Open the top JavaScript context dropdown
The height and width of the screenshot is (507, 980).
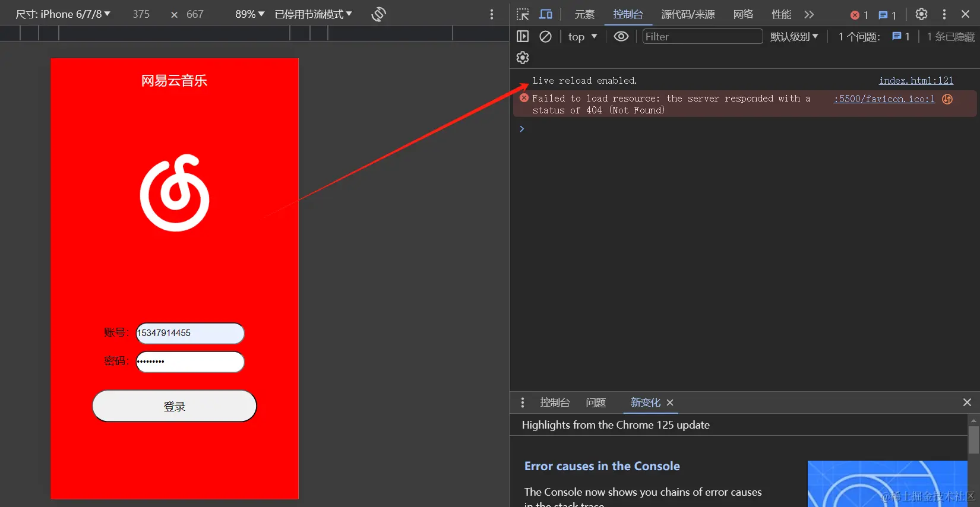(x=583, y=37)
